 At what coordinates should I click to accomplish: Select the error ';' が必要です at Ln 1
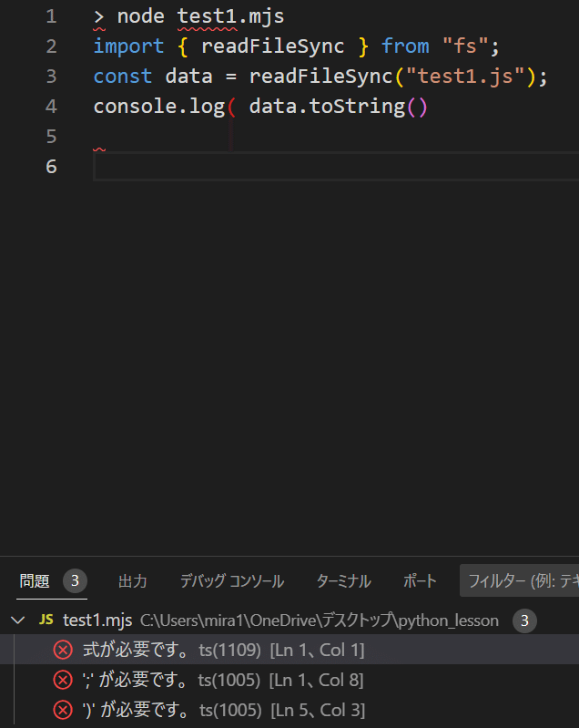[289, 681]
